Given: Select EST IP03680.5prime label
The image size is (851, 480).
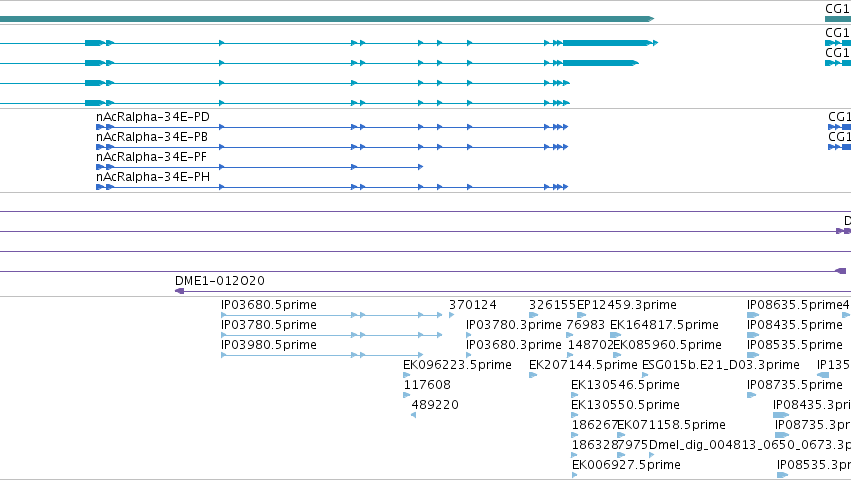Looking at the screenshot, I should click(x=269, y=305).
